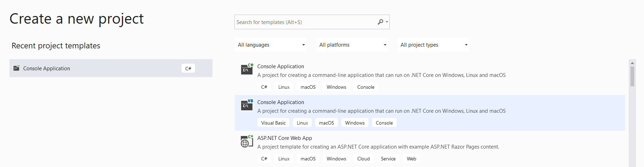
Task: Click macOS tag under VB Console Application
Action: [x=326, y=123]
